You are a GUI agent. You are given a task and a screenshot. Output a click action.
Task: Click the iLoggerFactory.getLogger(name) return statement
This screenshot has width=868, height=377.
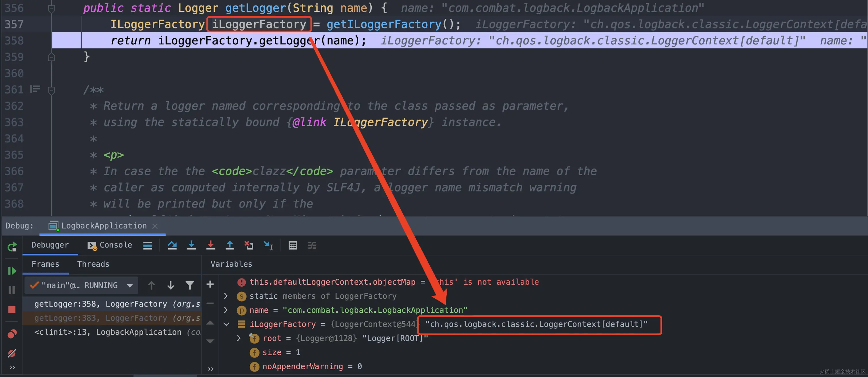pyautogui.click(x=238, y=41)
